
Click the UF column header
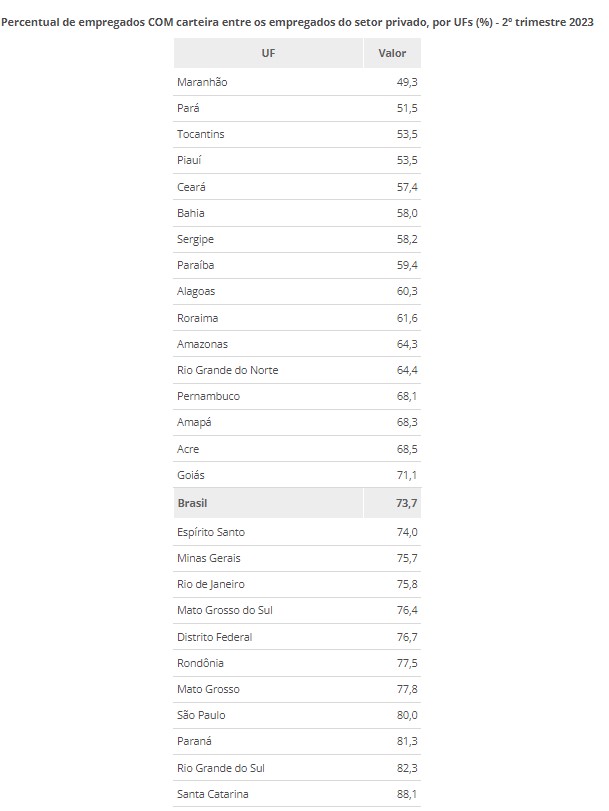(x=268, y=53)
